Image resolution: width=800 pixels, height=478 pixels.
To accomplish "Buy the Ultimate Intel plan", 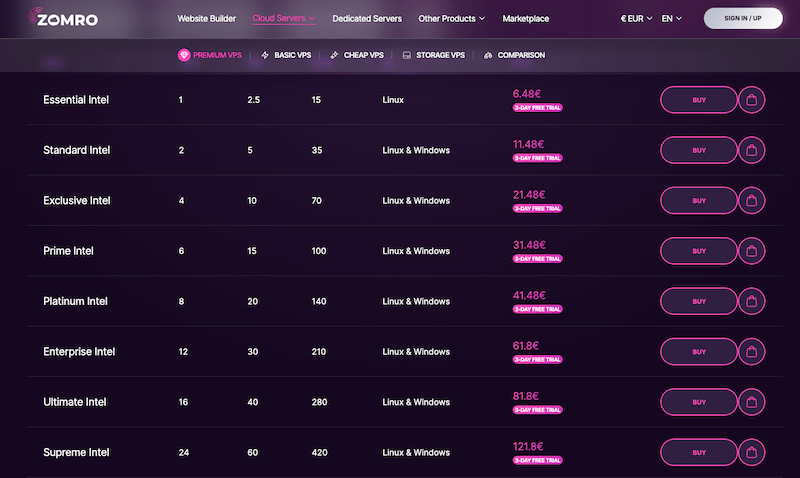I will (699, 402).
